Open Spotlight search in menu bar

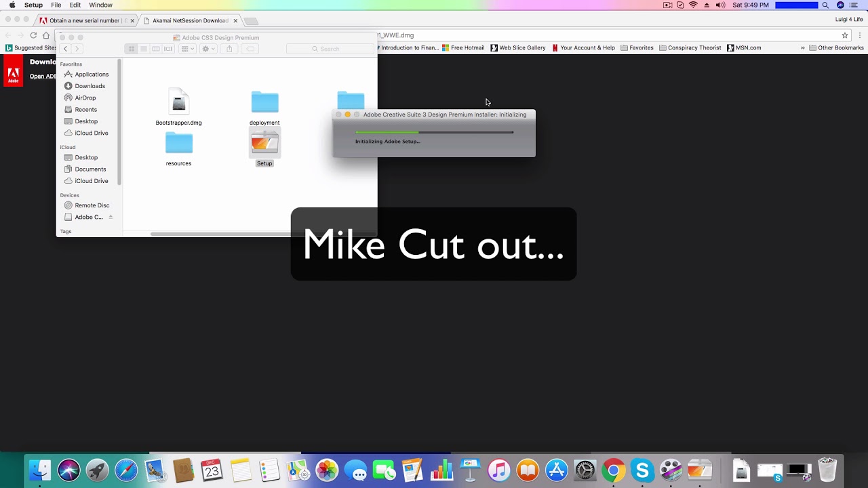point(825,5)
